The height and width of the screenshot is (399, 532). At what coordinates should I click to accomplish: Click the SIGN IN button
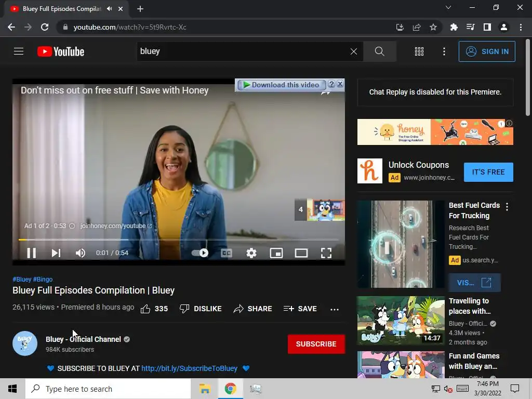pyautogui.click(x=487, y=51)
